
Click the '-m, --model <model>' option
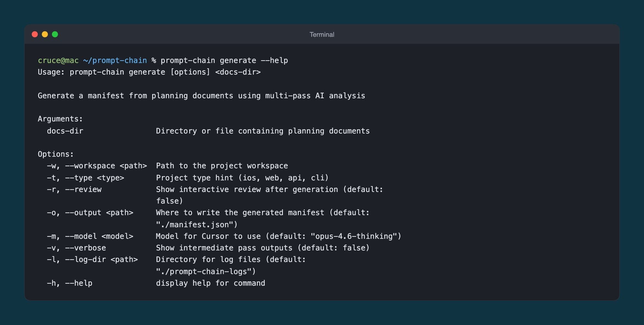(x=90, y=236)
